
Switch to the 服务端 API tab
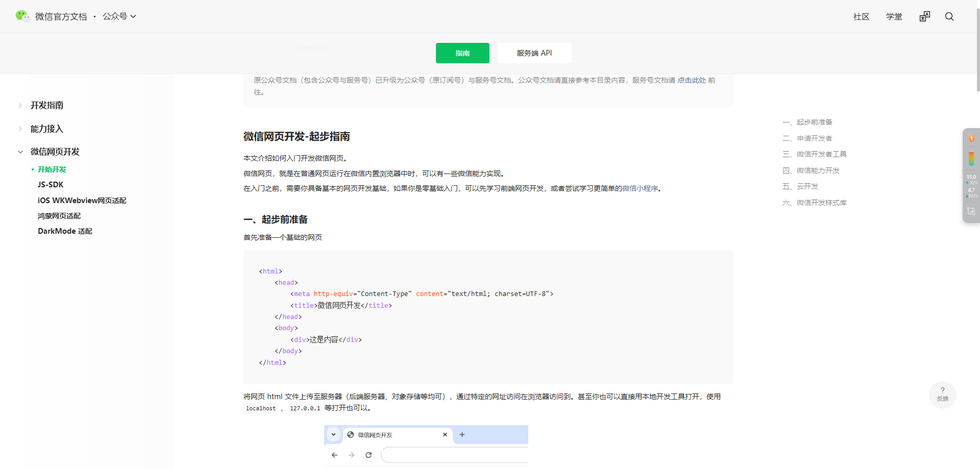click(x=534, y=53)
